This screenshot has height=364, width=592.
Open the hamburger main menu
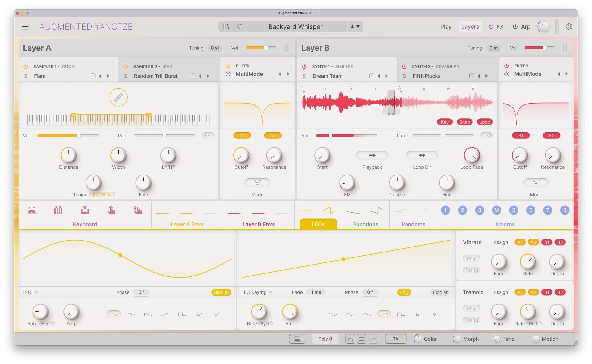[x=25, y=27]
